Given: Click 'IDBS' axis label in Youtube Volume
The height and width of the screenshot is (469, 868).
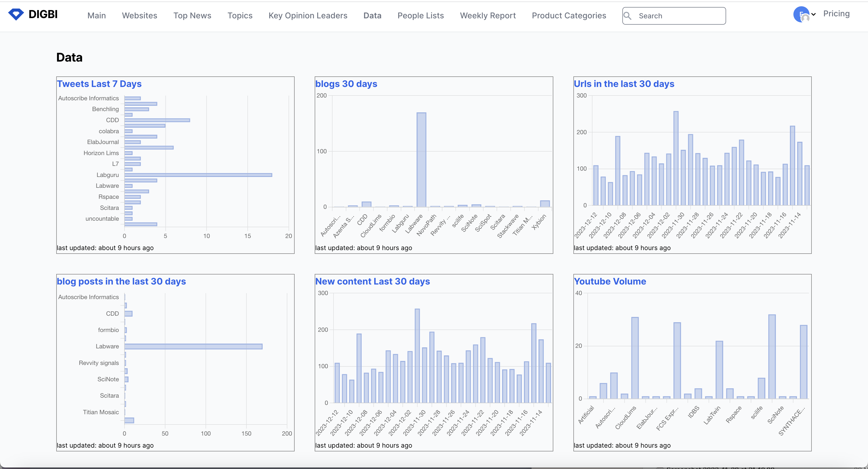Looking at the screenshot, I should (x=694, y=412).
